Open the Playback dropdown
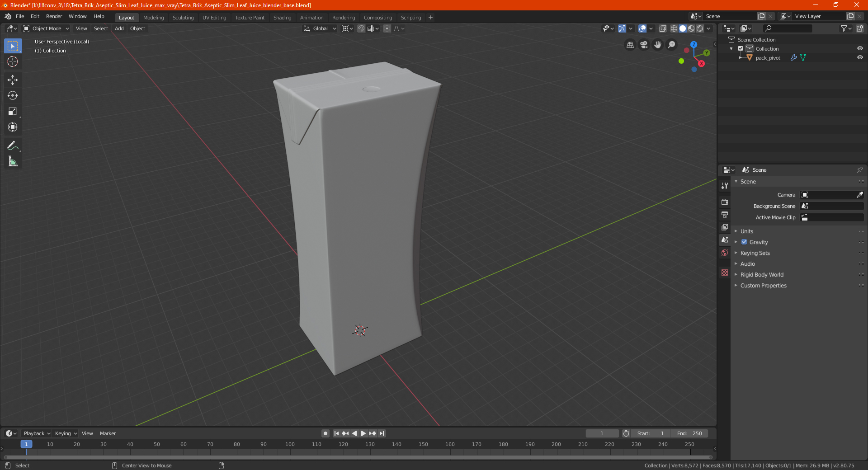The width and height of the screenshot is (868, 470). [37, 433]
